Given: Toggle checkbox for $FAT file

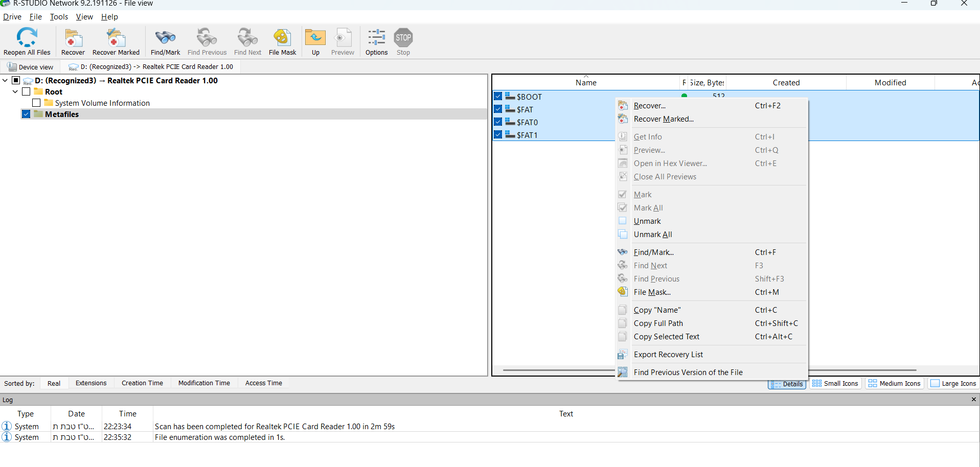Looking at the screenshot, I should tap(498, 109).
